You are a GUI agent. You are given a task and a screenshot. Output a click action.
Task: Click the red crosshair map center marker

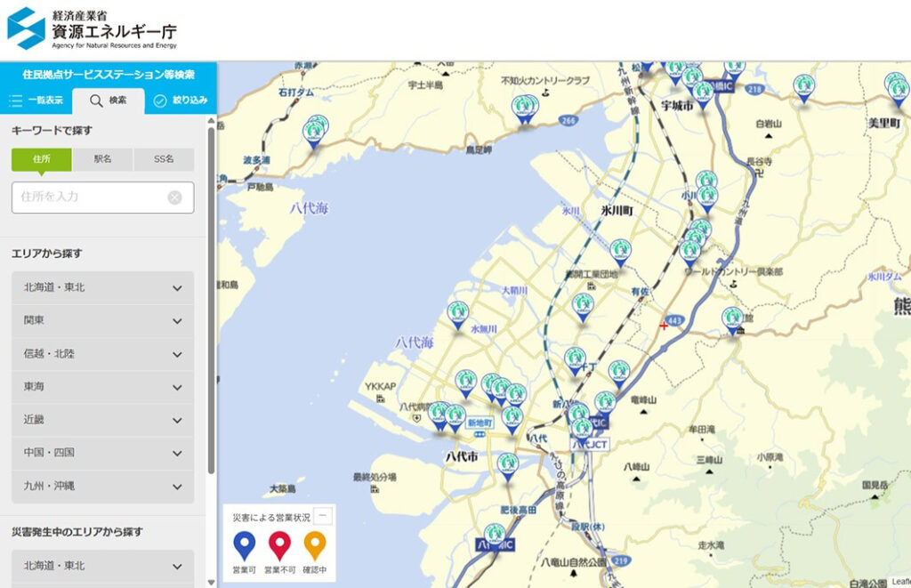[664, 326]
